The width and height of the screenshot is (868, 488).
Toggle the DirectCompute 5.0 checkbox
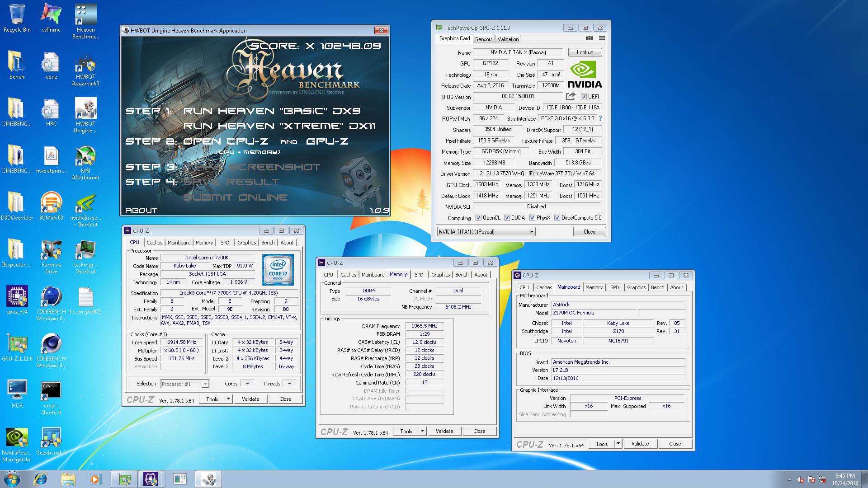tap(557, 218)
